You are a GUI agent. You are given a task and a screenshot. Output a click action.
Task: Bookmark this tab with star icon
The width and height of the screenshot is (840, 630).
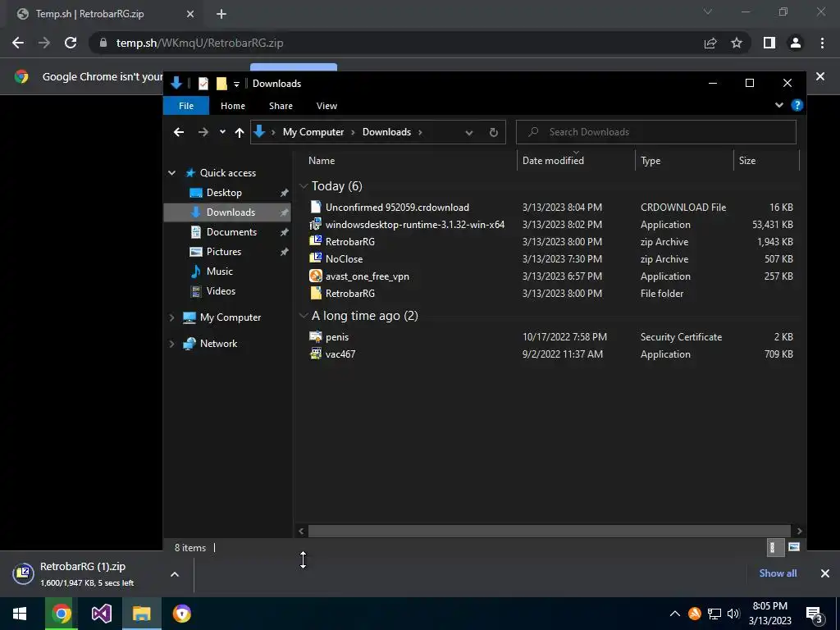tap(737, 43)
